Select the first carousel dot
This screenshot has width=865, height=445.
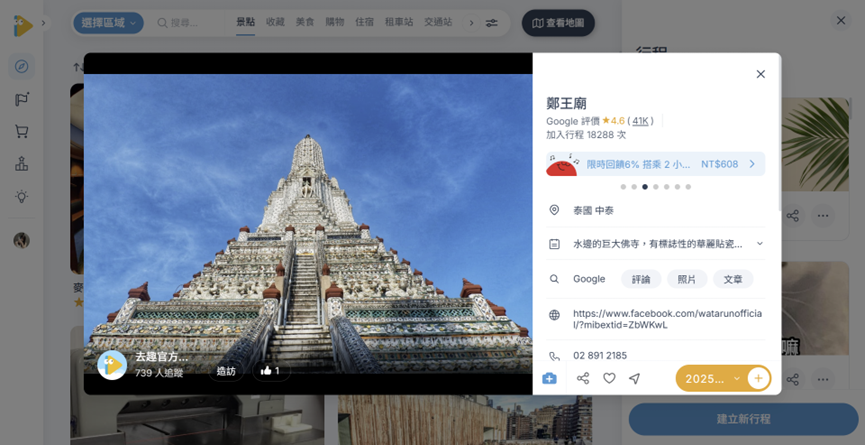pos(623,187)
